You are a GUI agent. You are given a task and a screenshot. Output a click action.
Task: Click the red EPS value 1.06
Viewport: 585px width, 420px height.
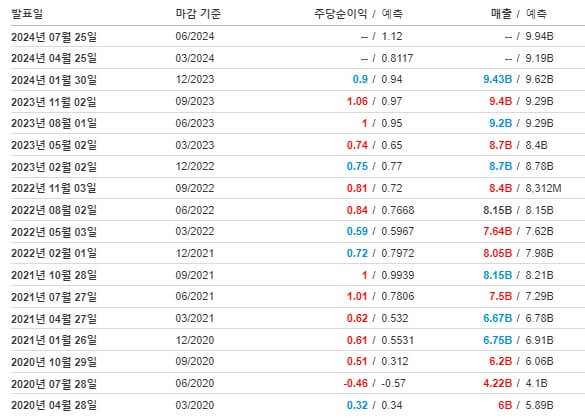357,101
